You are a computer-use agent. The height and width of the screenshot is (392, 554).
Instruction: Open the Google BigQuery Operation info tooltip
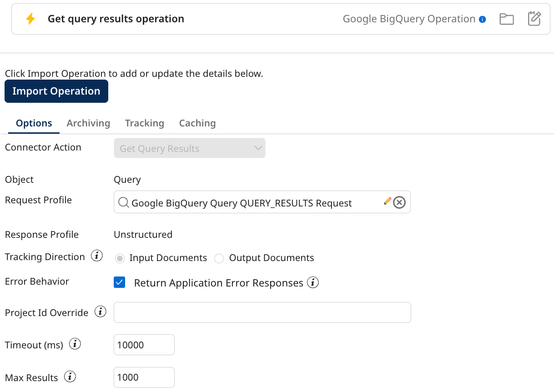pos(483,19)
